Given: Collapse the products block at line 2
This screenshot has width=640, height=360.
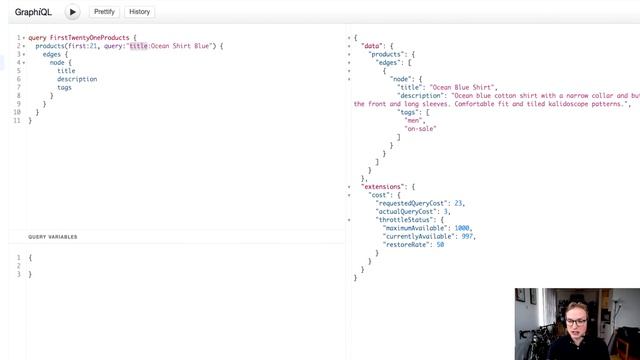Looking at the screenshot, I should [x=24, y=46].
